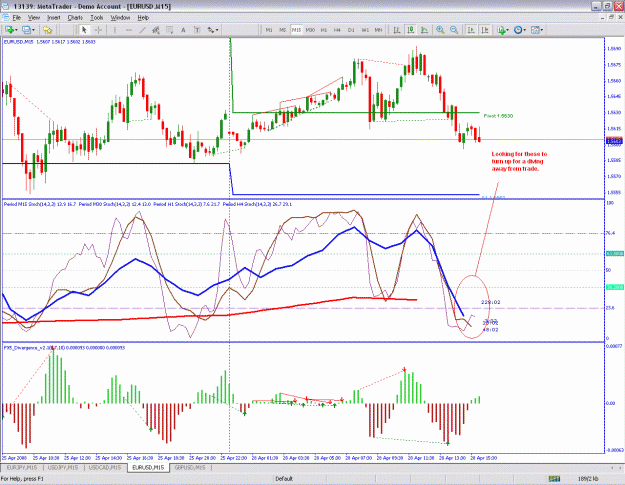Image resolution: width=625 pixels, height=485 pixels.
Task: Display chart as Line Chart
Action: click(x=425, y=30)
